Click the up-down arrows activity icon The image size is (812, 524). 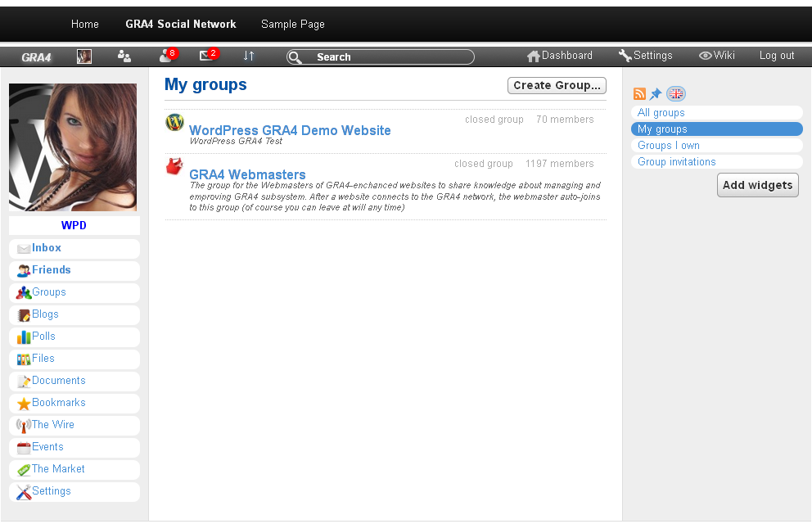tap(249, 56)
